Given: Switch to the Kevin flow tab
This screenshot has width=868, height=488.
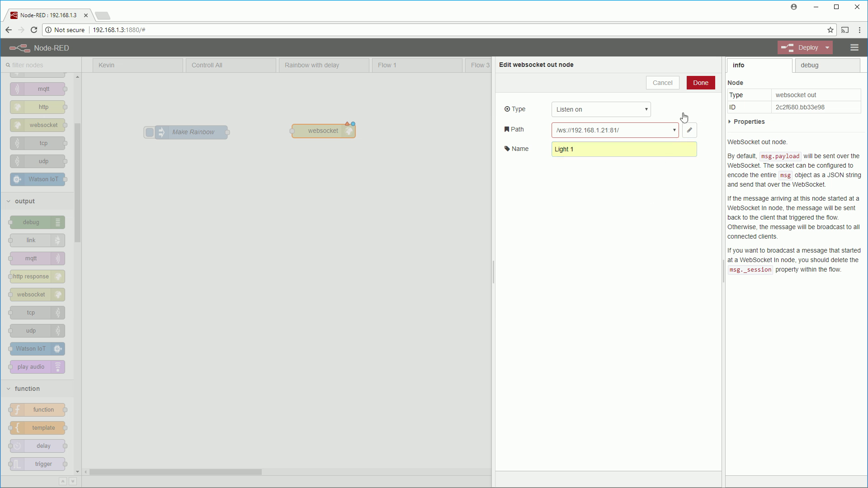Looking at the screenshot, I should click(x=138, y=65).
